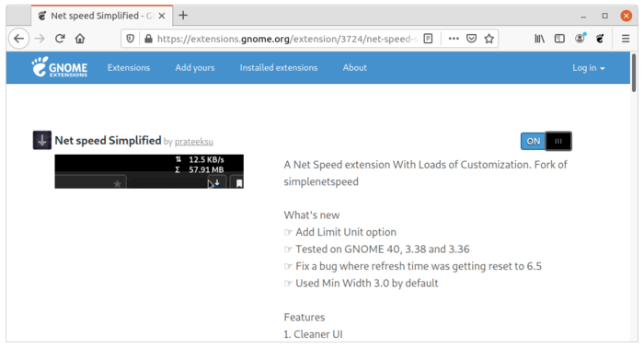Minimize the Firefox window
The image size is (644, 348).
tap(583, 16)
